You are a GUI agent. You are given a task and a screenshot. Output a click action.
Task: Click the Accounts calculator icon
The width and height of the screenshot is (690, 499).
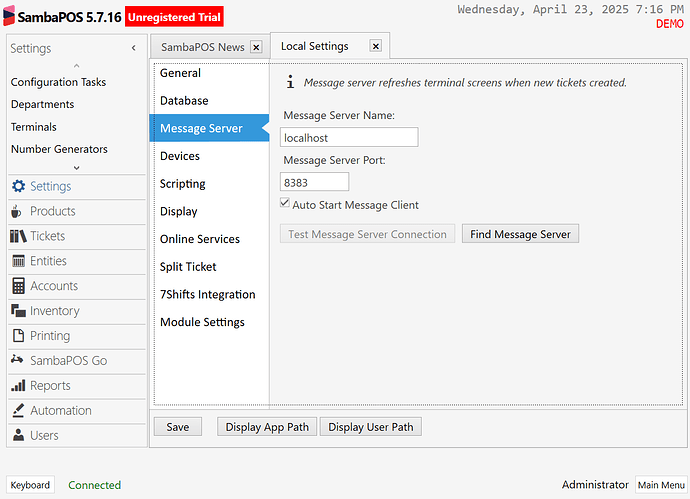coord(18,286)
